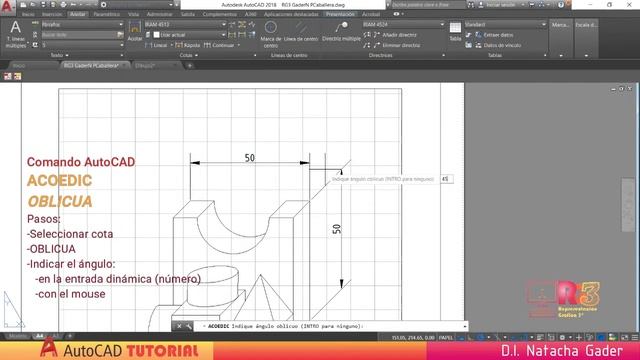640x360 pixels.
Task: Switch to the Insertar ribbon tab
Action: (52, 14)
